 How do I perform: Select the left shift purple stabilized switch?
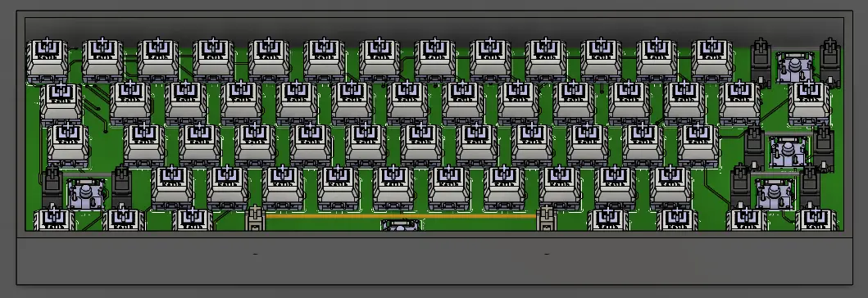86,194
